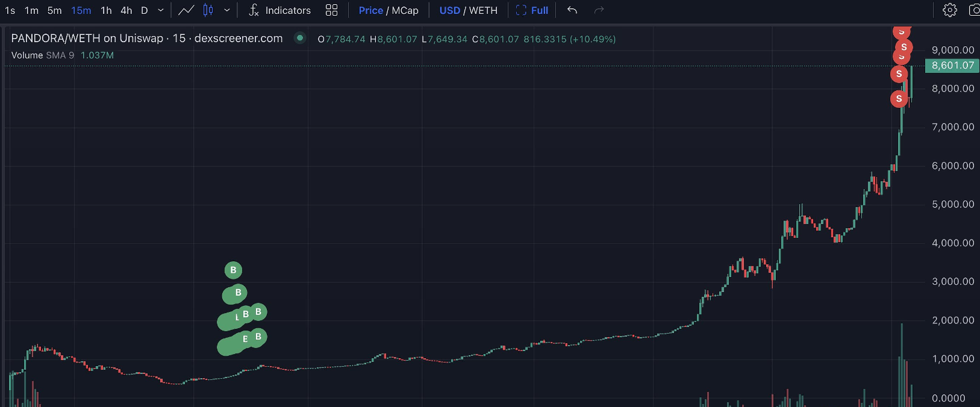
Task: Toggle the green status dot beside the title
Action: coord(299,38)
